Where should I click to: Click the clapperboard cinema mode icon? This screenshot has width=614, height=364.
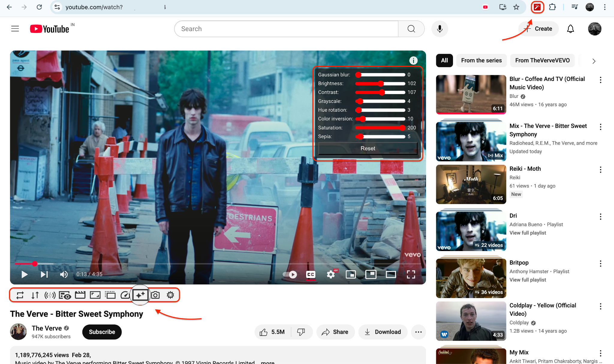(x=80, y=295)
